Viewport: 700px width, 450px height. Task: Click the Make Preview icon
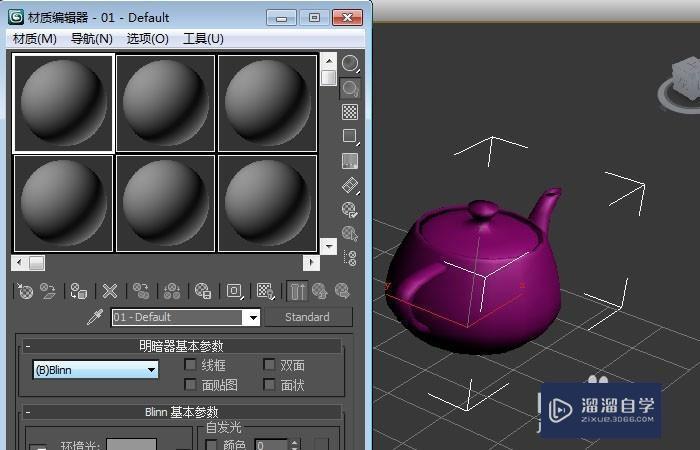(350, 185)
